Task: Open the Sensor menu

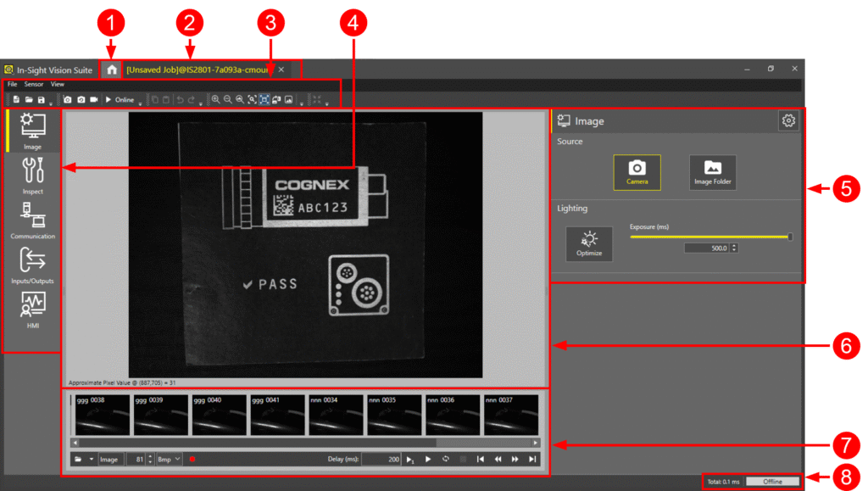Action: tap(34, 85)
